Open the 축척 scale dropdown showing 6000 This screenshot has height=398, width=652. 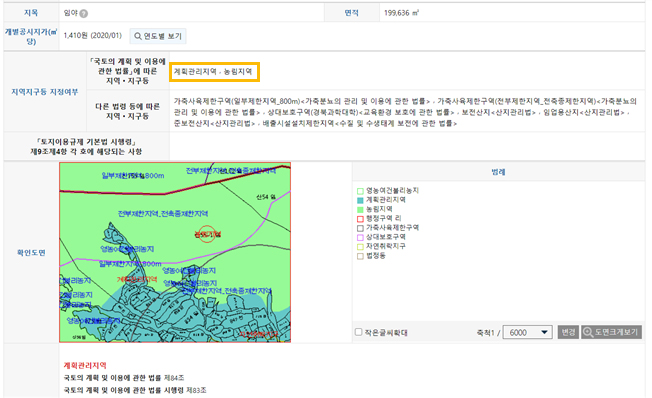coord(528,332)
